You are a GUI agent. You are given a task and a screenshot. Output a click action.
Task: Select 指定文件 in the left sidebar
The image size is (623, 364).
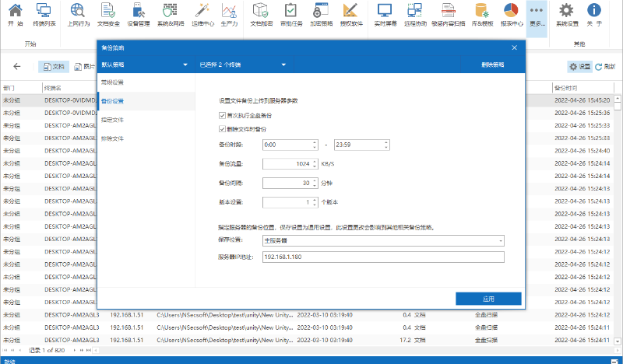click(x=112, y=120)
